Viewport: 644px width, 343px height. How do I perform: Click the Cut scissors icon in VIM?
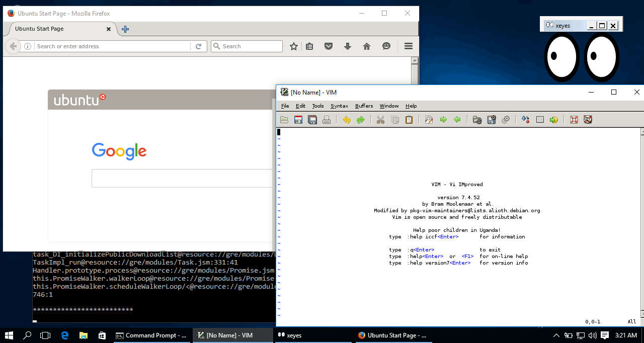380,120
